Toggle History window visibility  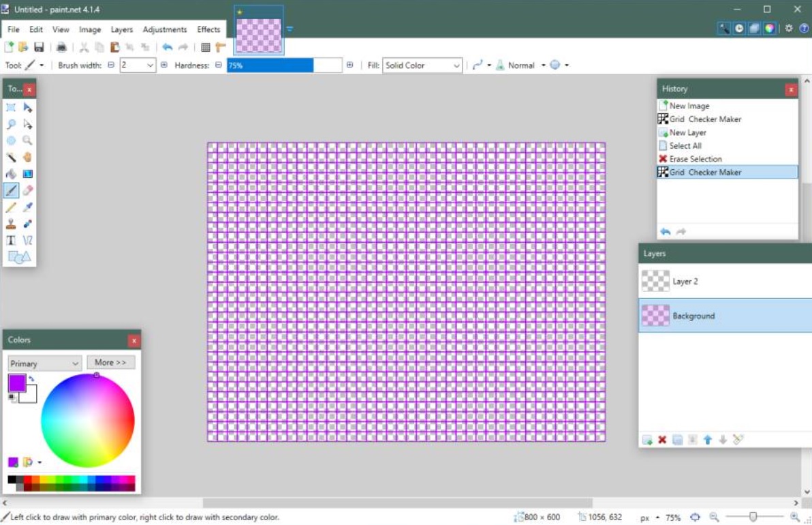(x=740, y=29)
